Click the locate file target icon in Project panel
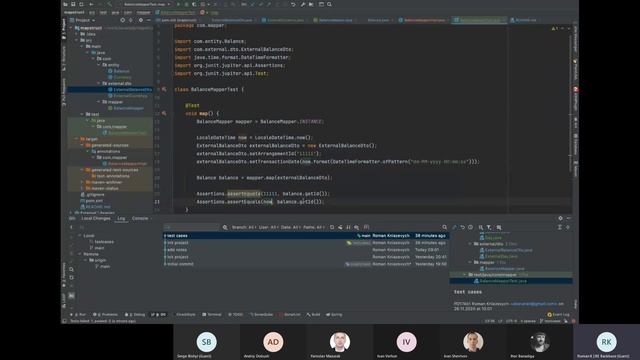The image size is (640, 360). click(122, 20)
